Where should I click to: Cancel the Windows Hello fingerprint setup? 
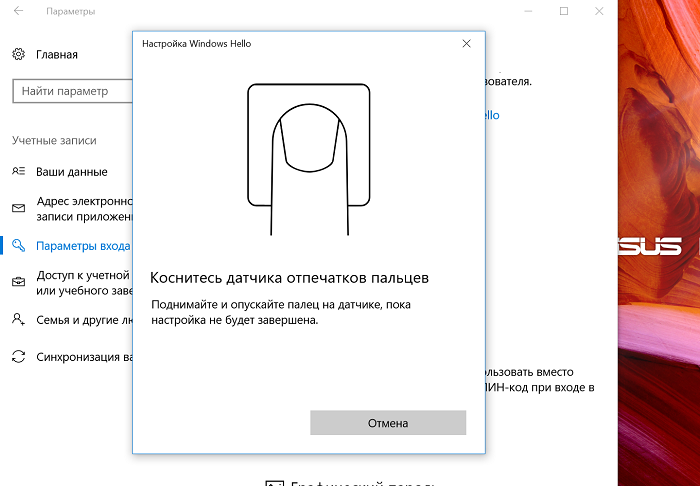coord(388,423)
